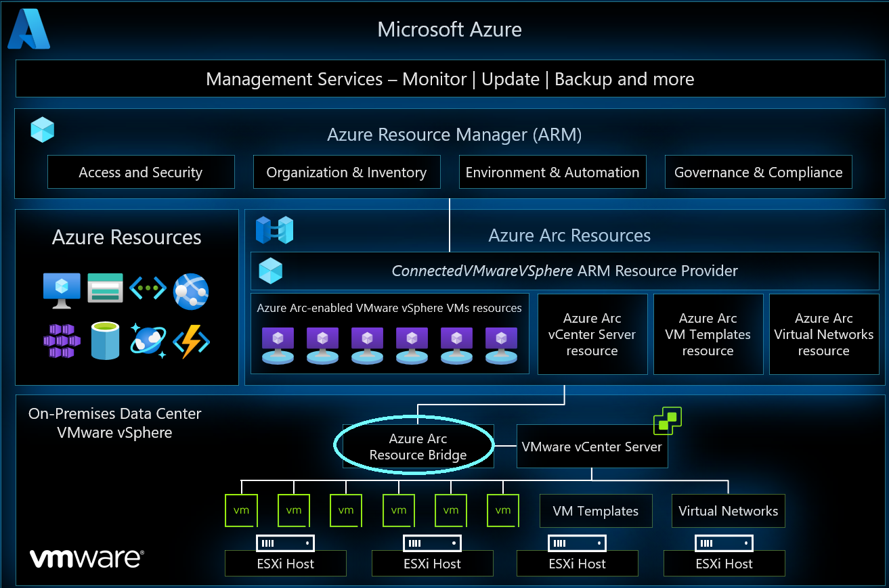889x588 pixels.
Task: Click the Azure logo beside Microsoft Azure
Action: coord(28,29)
